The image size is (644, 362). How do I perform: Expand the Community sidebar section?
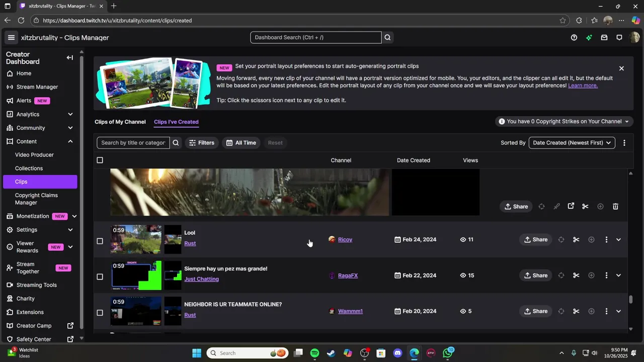point(70,128)
